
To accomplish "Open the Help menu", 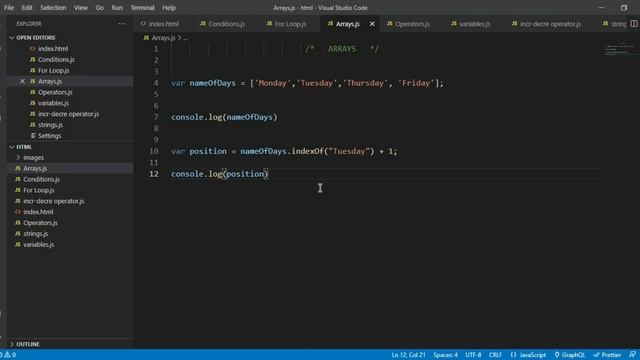I will [169, 8].
